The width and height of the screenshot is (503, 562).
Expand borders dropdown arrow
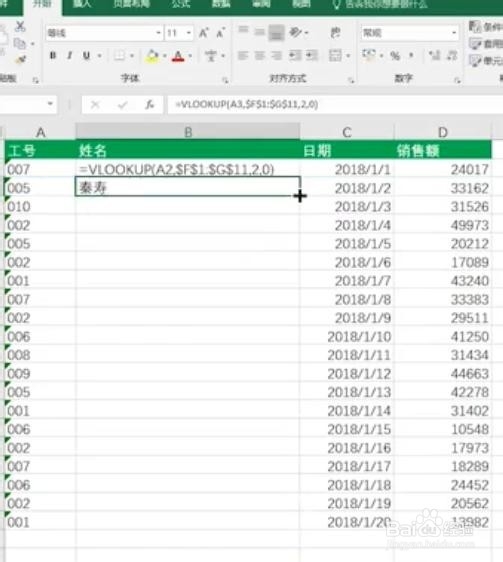point(132,56)
